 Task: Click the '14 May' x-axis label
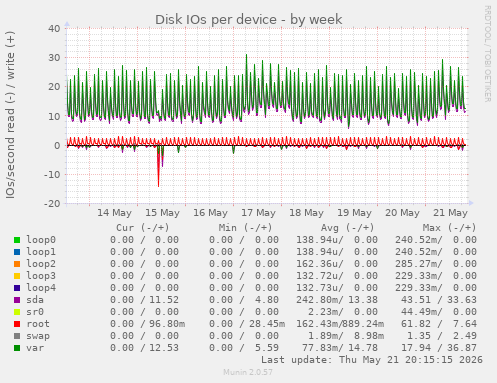click(114, 213)
